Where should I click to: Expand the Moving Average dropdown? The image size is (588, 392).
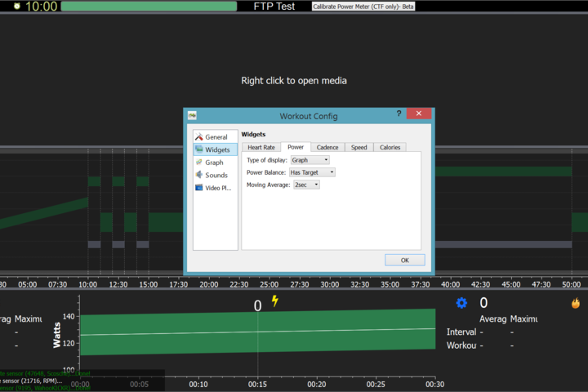coord(306,185)
